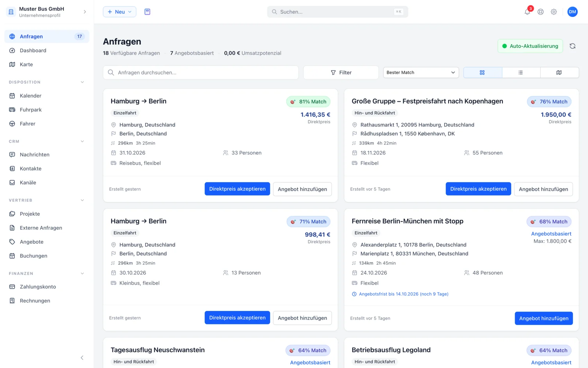Collapse the Disposition section chevron
588x368 pixels.
[82, 82]
